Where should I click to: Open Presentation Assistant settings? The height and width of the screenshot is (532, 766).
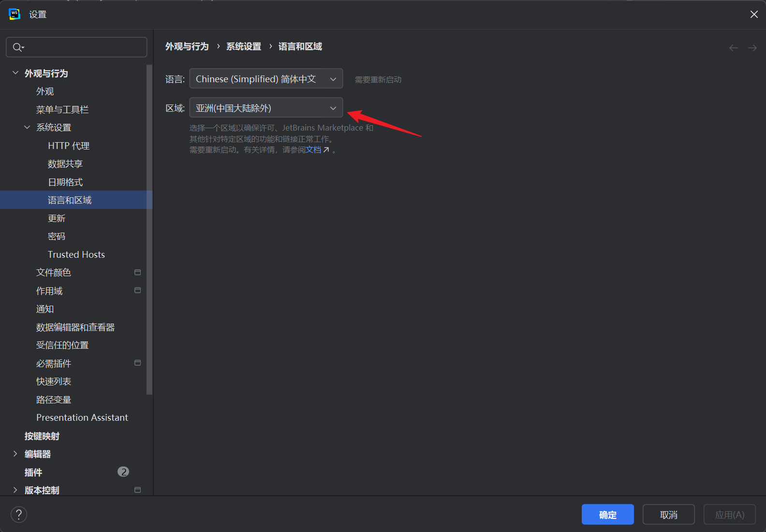coord(82,417)
